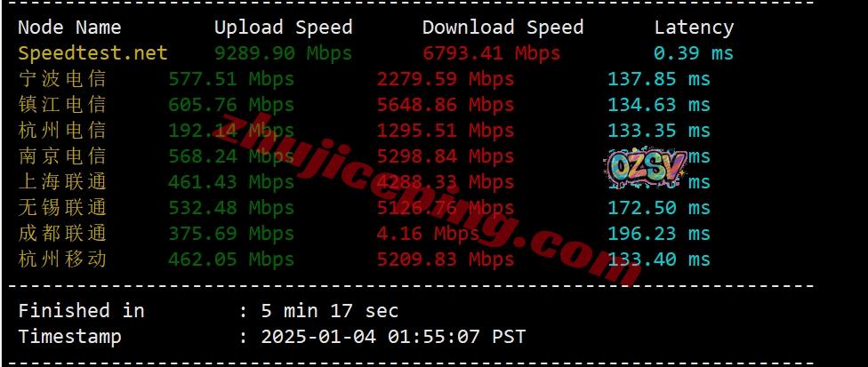Select the 南京电信 568.24 Mbps upload value
Screen dimensions: 868x367
tap(231, 156)
